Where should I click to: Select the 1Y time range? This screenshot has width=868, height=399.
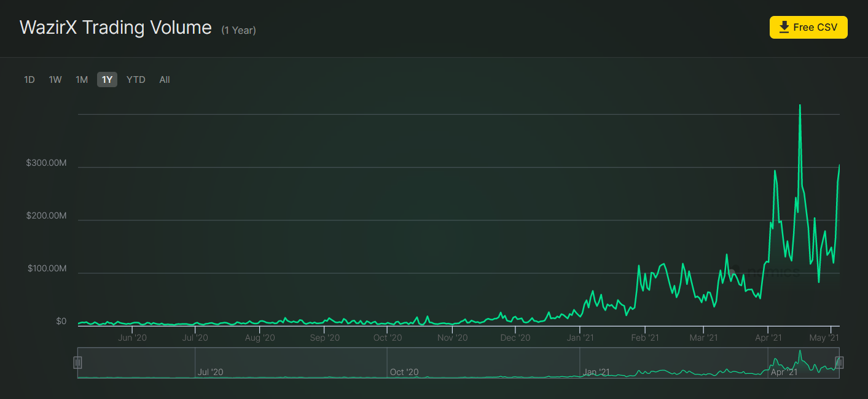pyautogui.click(x=107, y=80)
